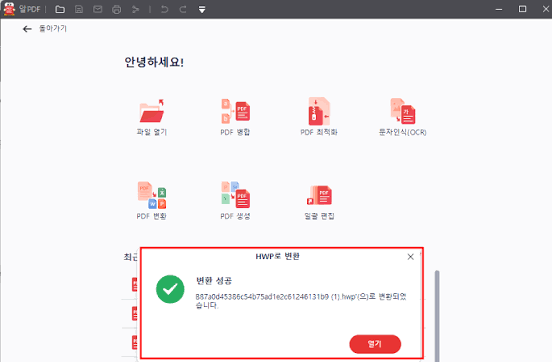The height and width of the screenshot is (362, 552).
Task: Open file via folder toolbar icon
Action: pos(60,9)
